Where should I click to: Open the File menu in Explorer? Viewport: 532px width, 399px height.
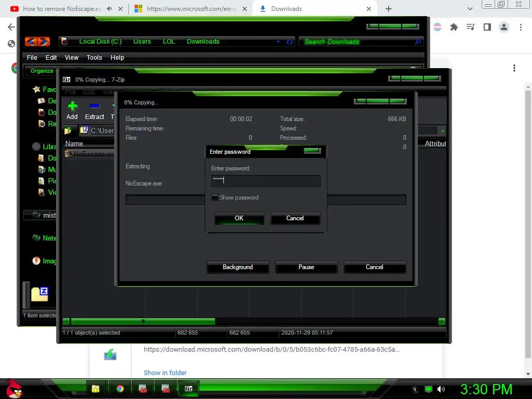(x=32, y=58)
